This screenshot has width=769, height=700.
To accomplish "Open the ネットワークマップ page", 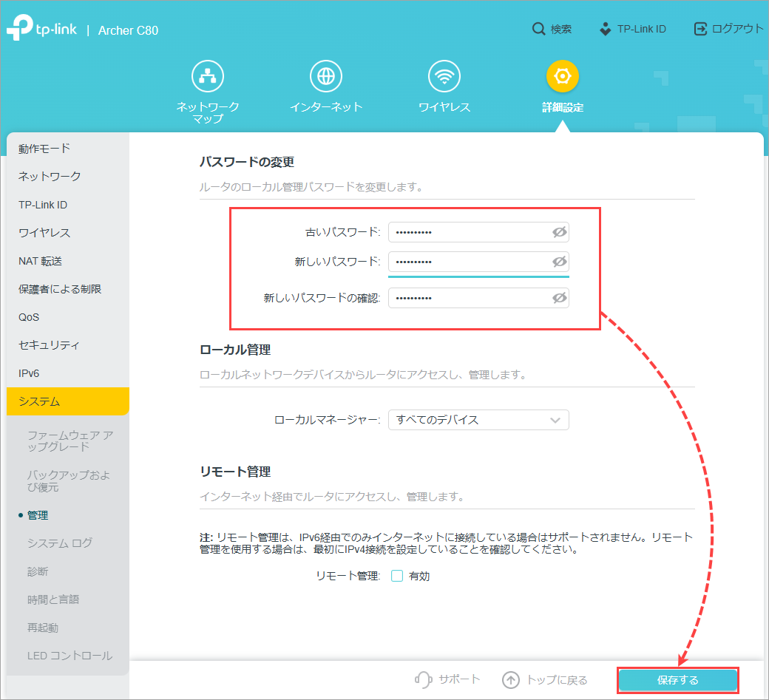I will point(208,75).
